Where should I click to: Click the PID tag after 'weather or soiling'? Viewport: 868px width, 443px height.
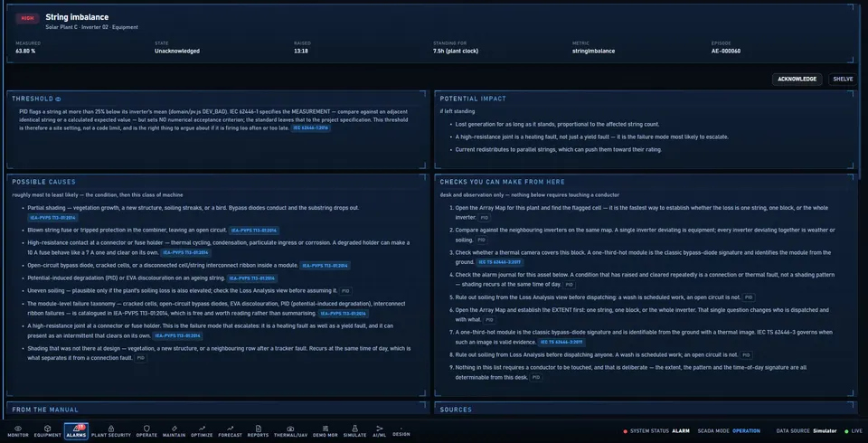482,240
